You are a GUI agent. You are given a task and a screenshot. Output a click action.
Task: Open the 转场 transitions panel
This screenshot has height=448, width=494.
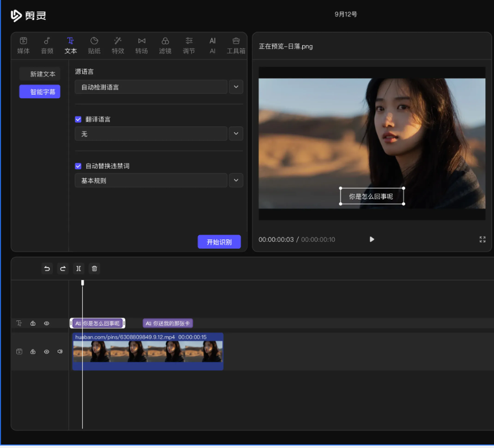pyautogui.click(x=142, y=45)
